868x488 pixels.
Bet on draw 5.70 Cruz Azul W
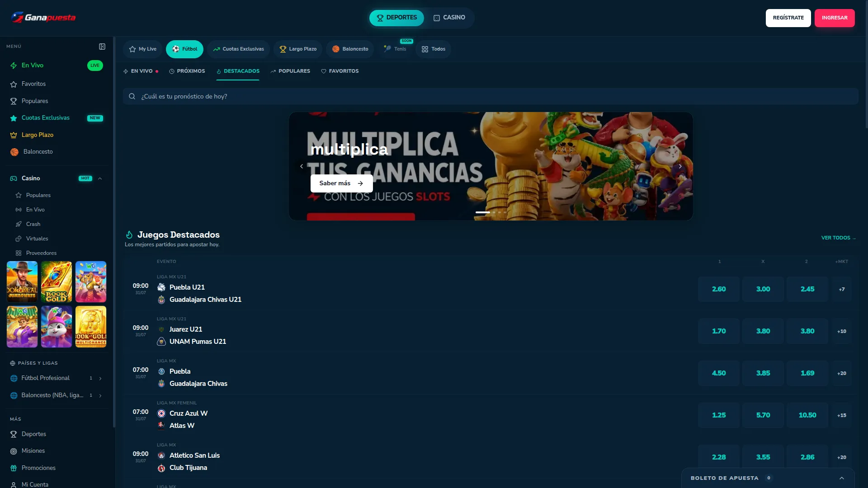(763, 415)
